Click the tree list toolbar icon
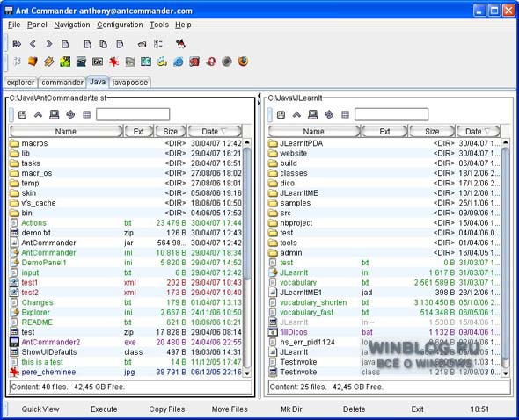Viewport: 519px width, 420px height. coord(158,44)
